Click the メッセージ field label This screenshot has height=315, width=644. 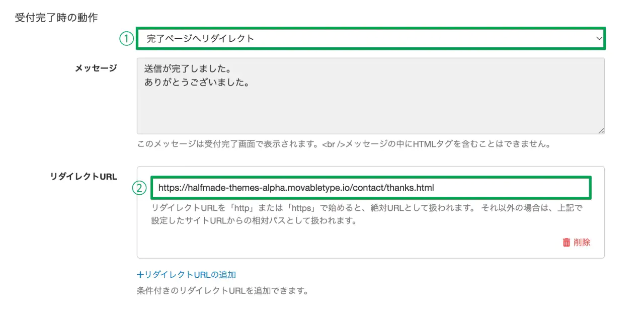point(96,68)
